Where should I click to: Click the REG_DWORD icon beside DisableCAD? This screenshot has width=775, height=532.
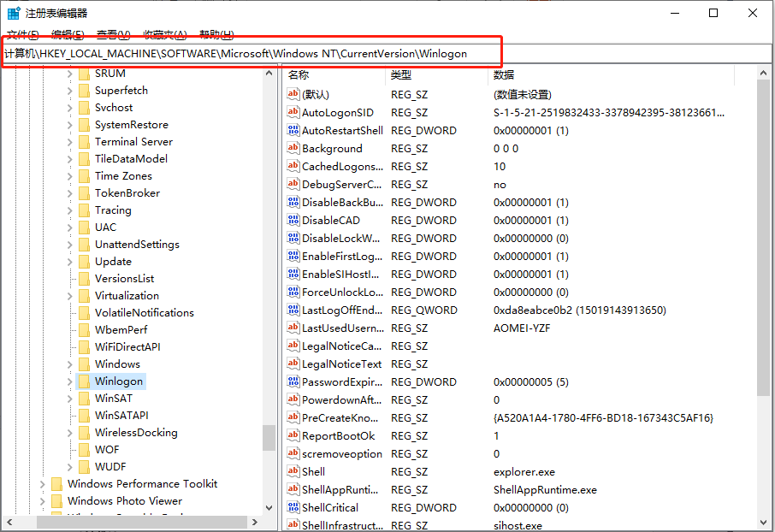(x=293, y=220)
